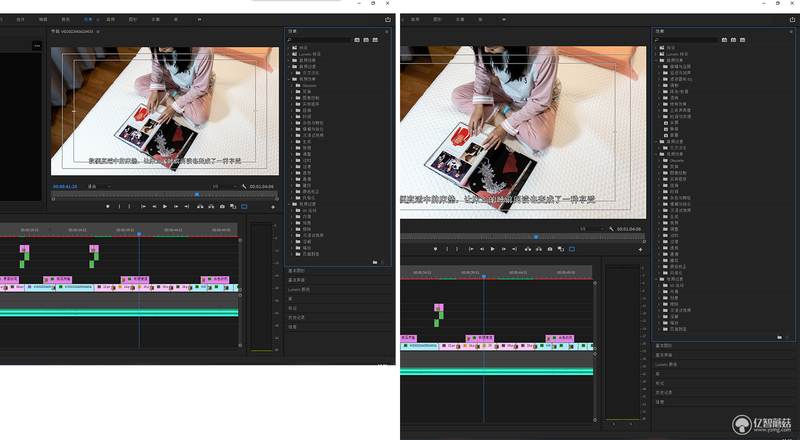This screenshot has height=440, width=800.
Task: Collapse the 音频效果 folder in the right Effects panel
Action: (x=656, y=60)
